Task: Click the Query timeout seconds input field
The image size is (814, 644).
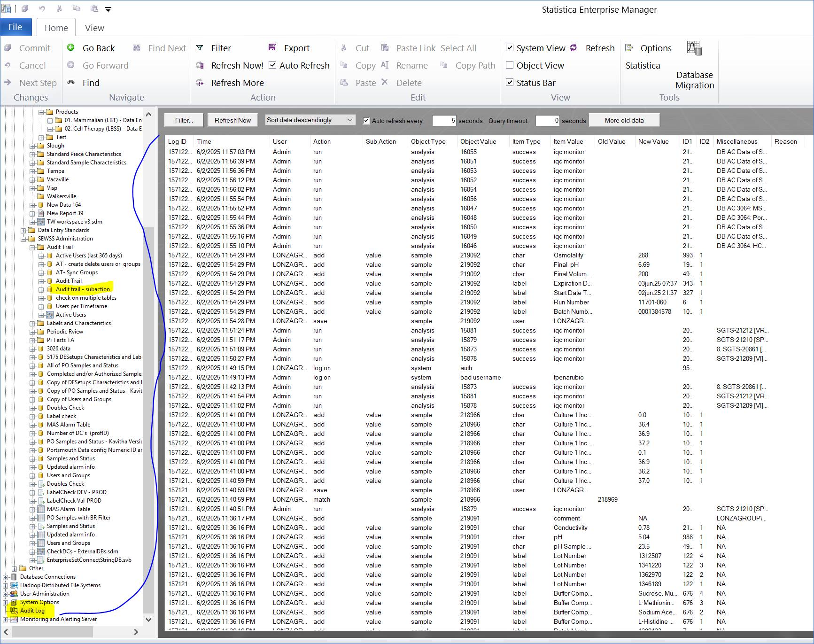Action: pos(547,121)
